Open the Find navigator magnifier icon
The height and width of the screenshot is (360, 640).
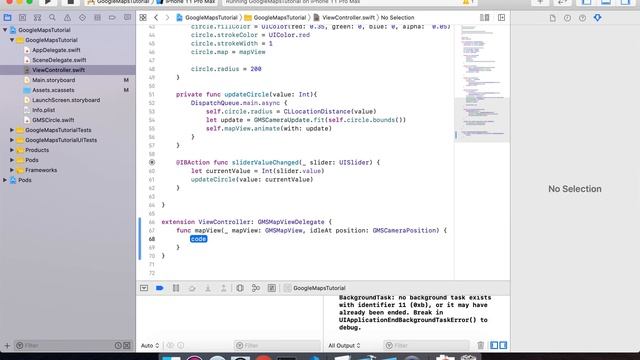pos(52,18)
